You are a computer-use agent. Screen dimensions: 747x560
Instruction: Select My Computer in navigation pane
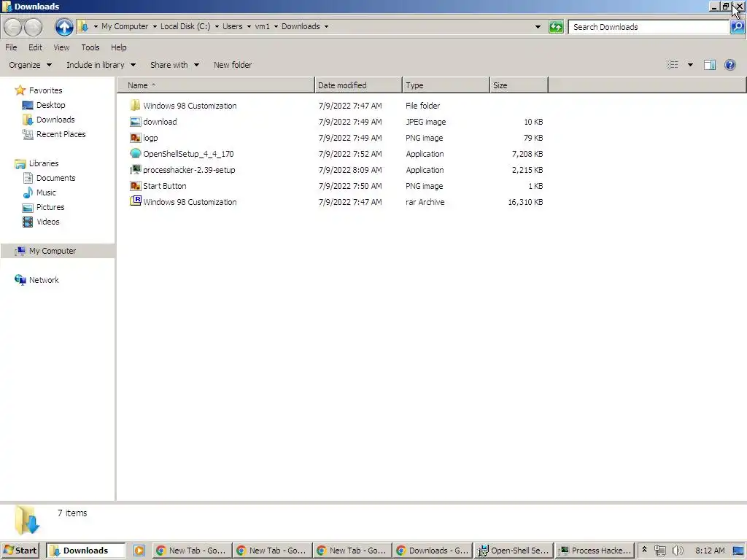click(x=53, y=251)
